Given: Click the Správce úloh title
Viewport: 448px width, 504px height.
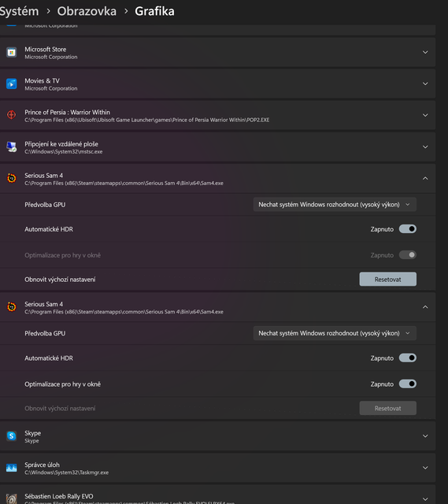Looking at the screenshot, I should point(42,465).
